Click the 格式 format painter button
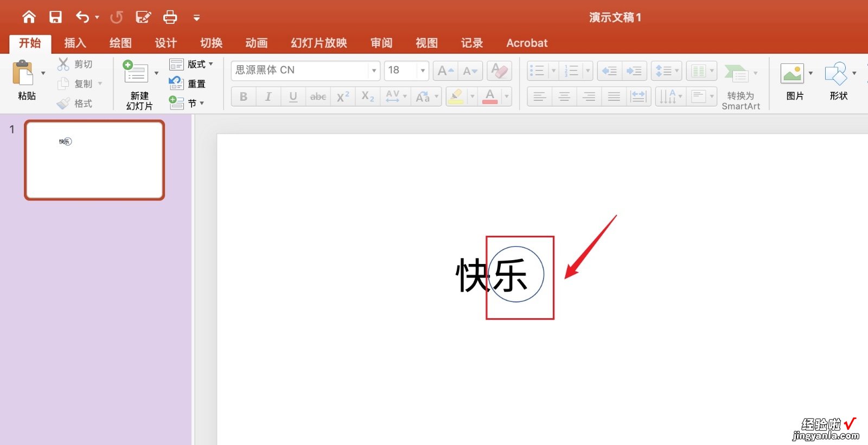 click(x=75, y=103)
